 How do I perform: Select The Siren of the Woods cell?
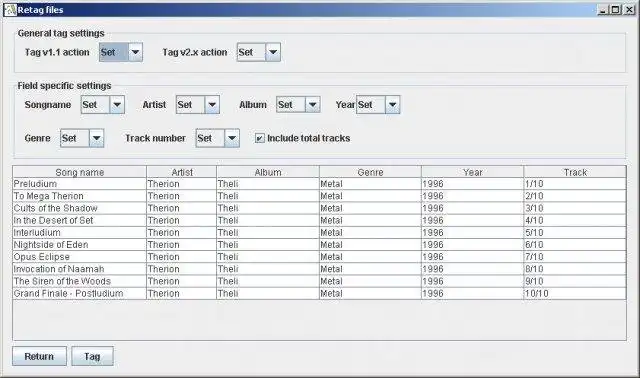(80, 282)
